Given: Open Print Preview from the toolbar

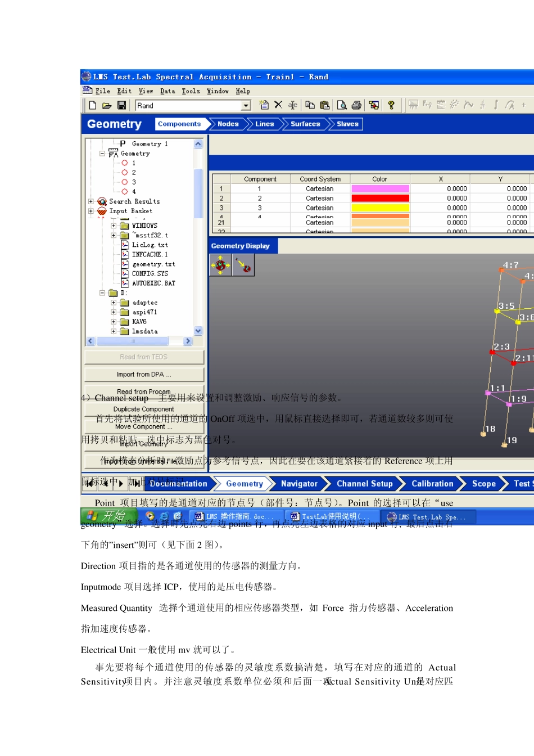Looking at the screenshot, I should [342, 105].
